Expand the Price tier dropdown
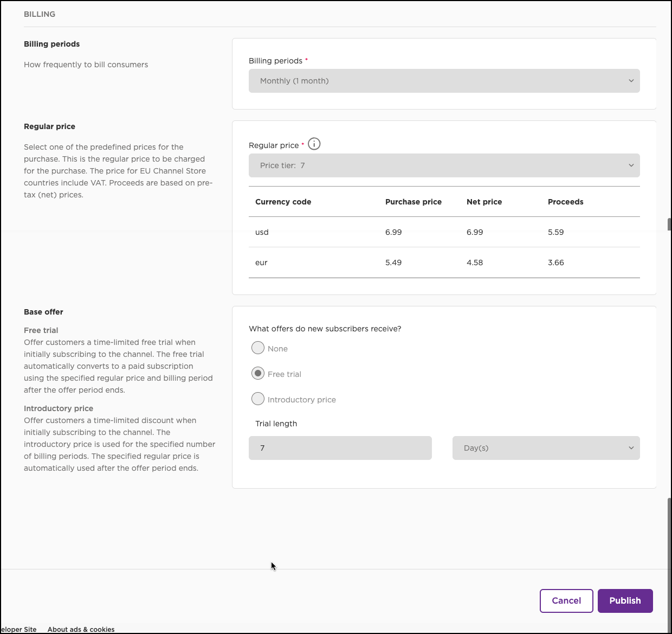Image resolution: width=672 pixels, height=634 pixels. 444,165
